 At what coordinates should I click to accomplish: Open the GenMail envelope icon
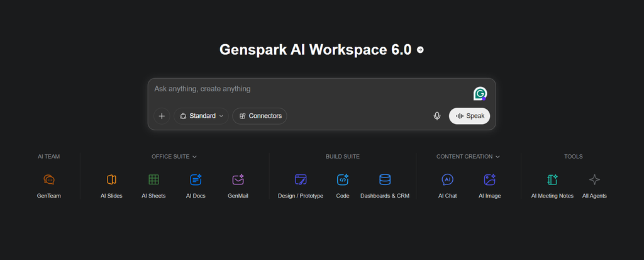[238, 180]
